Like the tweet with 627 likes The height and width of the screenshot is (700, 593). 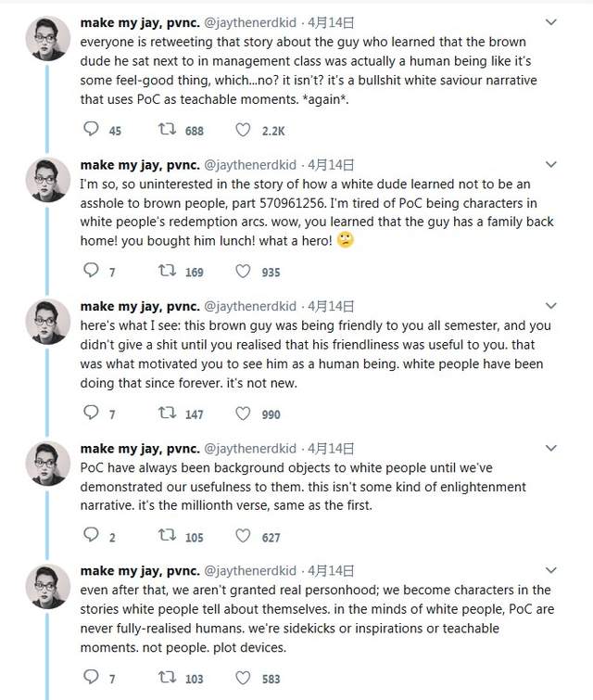click(x=244, y=536)
